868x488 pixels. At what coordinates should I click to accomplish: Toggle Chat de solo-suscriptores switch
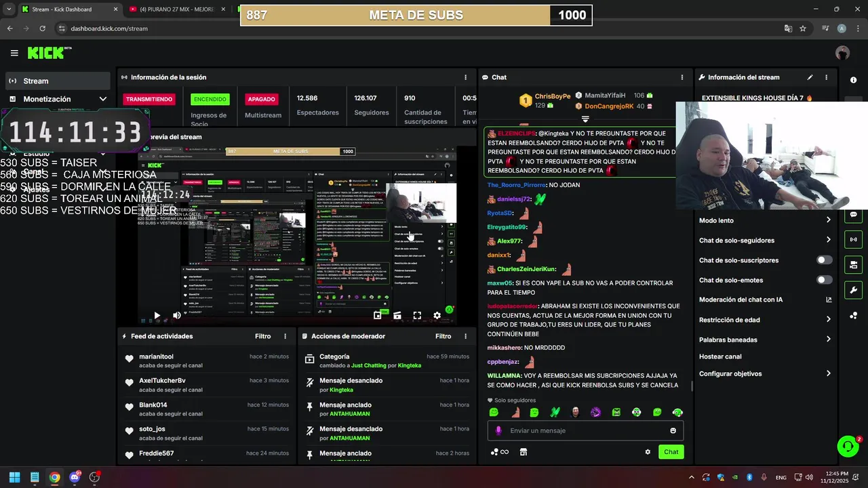[824, 260]
